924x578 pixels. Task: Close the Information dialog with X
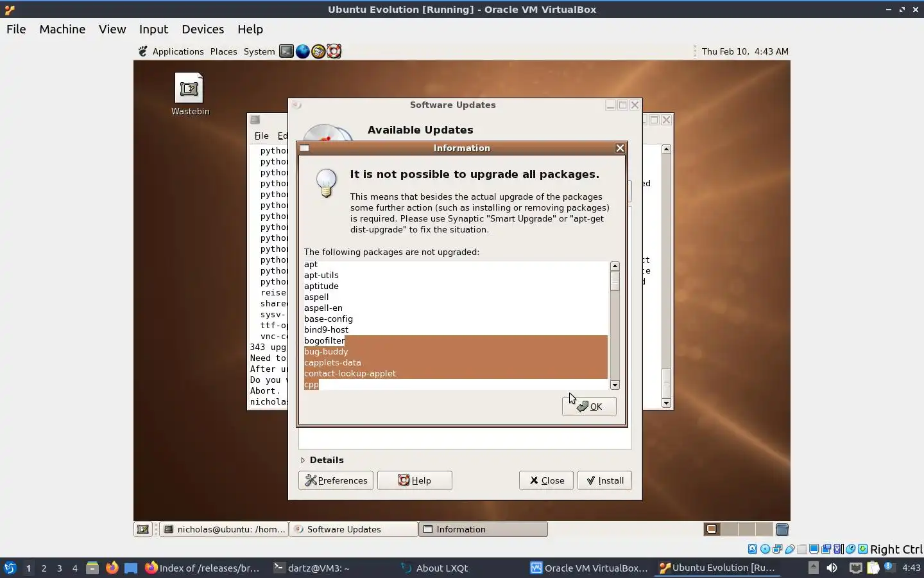[x=620, y=148]
